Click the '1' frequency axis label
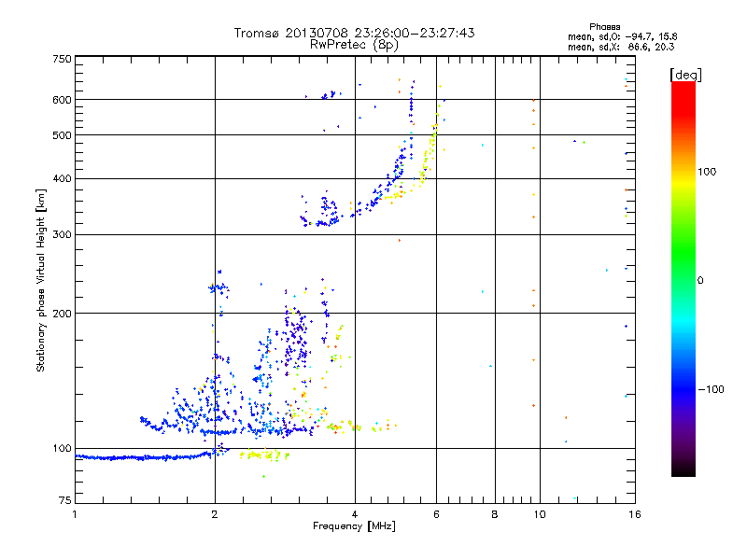Screen dimensions: 747x560 [x=75, y=514]
